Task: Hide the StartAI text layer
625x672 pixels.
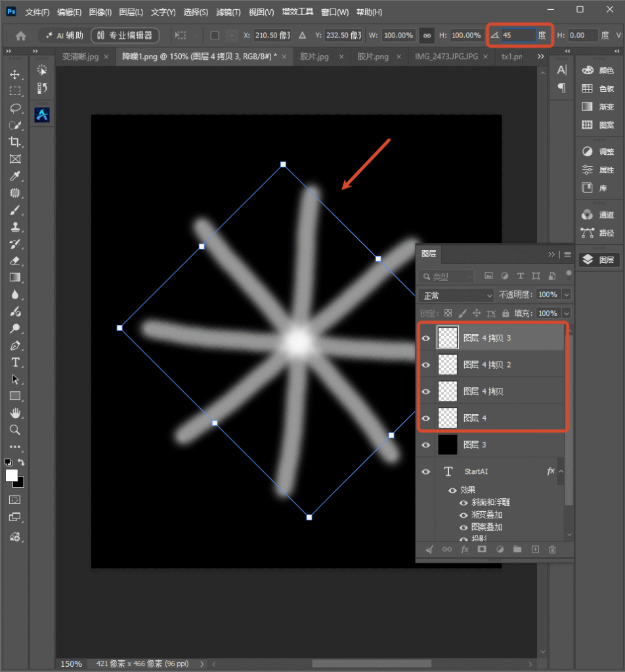Action: point(425,471)
